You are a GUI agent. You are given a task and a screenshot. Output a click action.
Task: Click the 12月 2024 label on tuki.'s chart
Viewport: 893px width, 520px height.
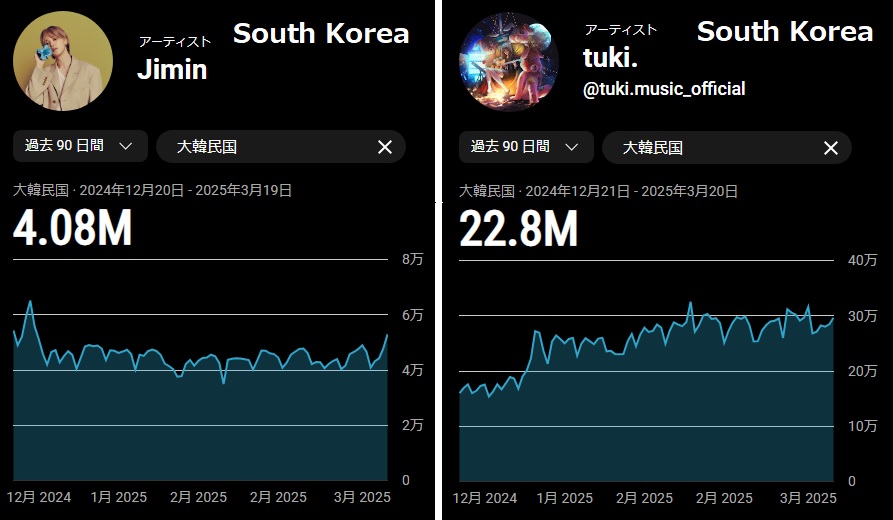pos(486,497)
